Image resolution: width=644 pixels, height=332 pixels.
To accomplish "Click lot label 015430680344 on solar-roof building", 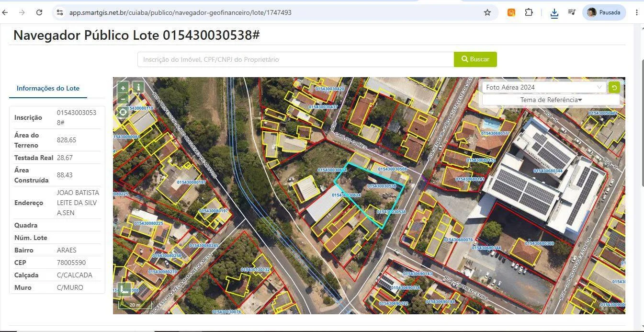I will pyautogui.click(x=548, y=171).
